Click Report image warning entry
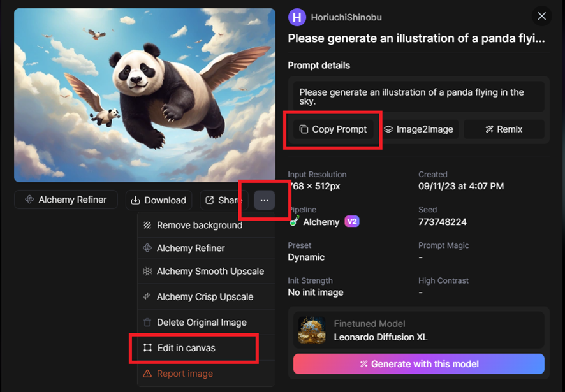This screenshot has height=392, width=565. 206,374
